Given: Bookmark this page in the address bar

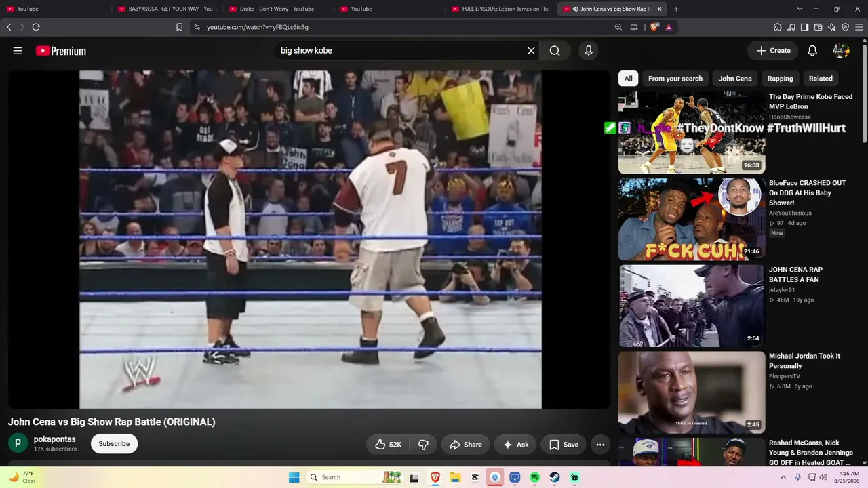Looking at the screenshot, I should point(179,27).
